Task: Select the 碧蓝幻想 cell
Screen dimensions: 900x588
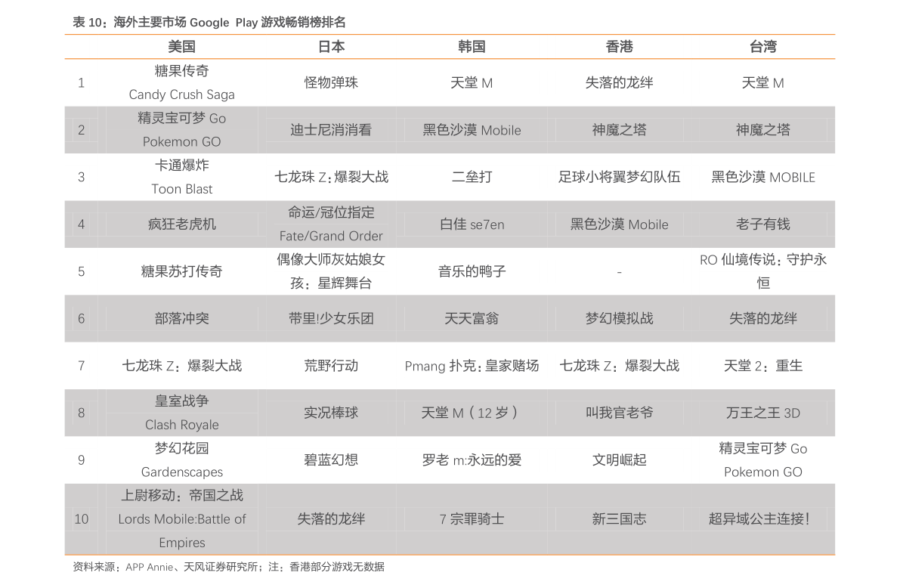Action: [x=331, y=460]
